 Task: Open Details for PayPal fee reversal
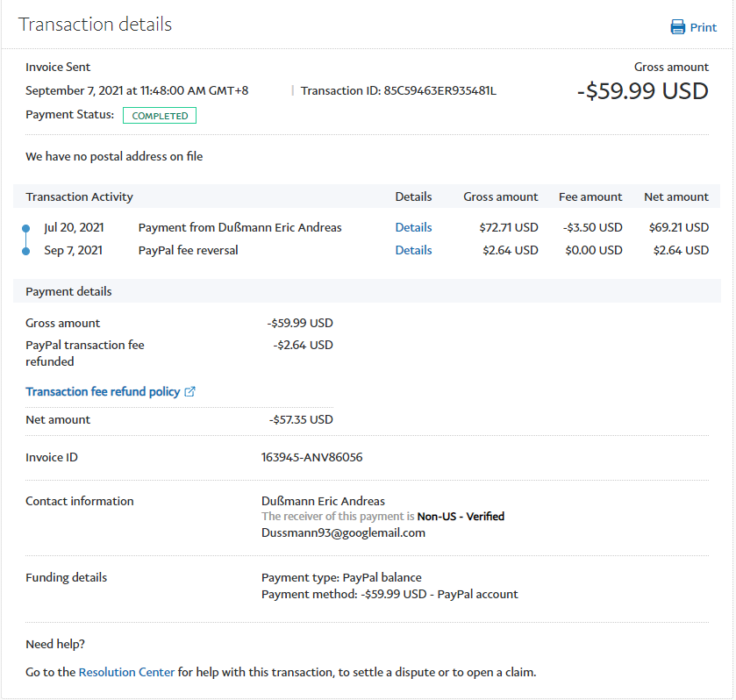tap(413, 250)
